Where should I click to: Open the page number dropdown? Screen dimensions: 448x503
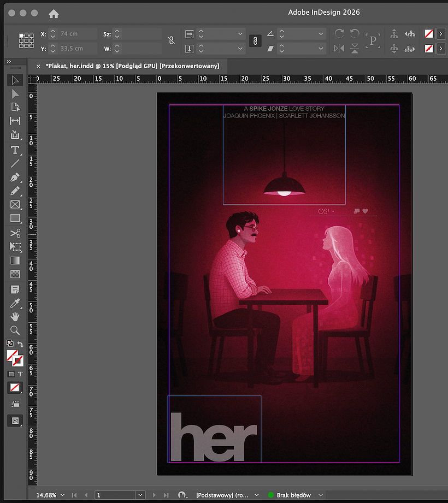point(140,495)
